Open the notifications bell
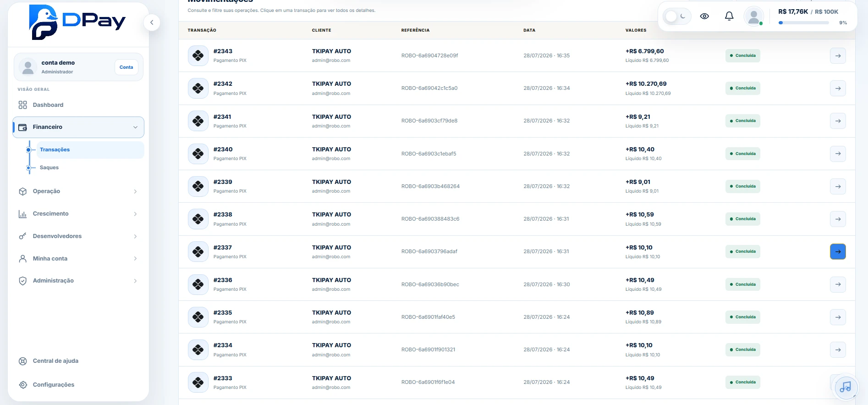The image size is (868, 405). (729, 17)
